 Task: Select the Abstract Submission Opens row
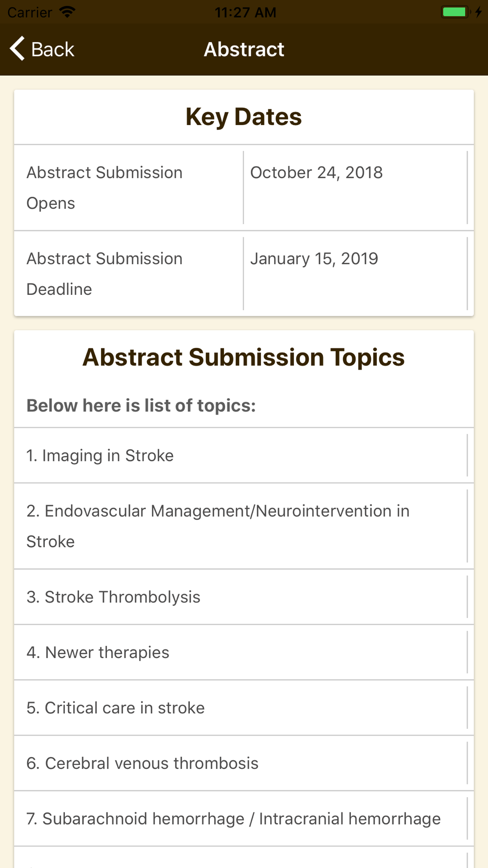(x=244, y=187)
